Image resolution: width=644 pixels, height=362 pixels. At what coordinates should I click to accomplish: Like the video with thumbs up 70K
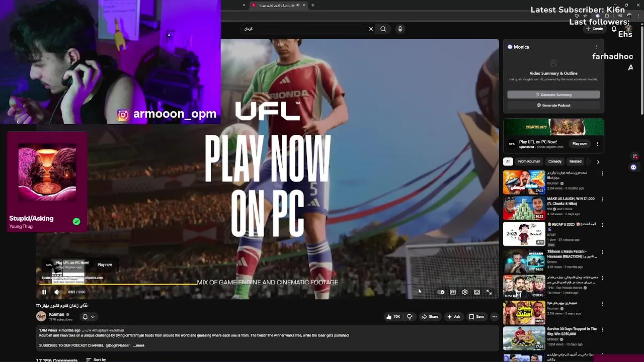point(392,317)
